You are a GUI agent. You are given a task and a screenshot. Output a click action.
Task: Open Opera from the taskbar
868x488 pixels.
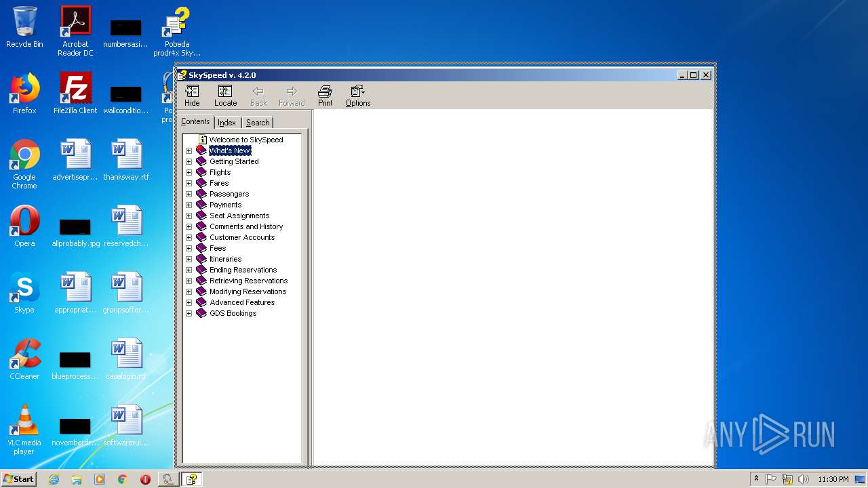coord(145,479)
